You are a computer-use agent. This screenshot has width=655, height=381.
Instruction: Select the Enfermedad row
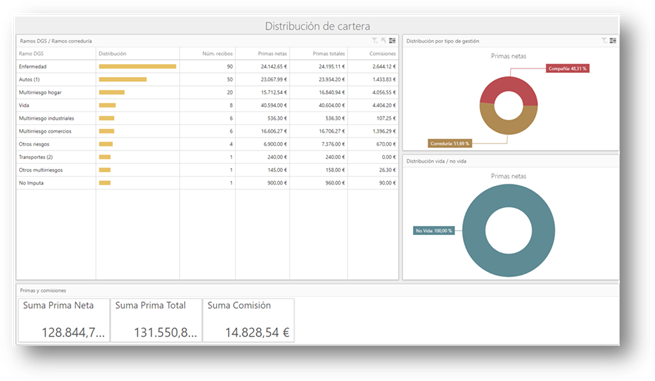[207, 66]
